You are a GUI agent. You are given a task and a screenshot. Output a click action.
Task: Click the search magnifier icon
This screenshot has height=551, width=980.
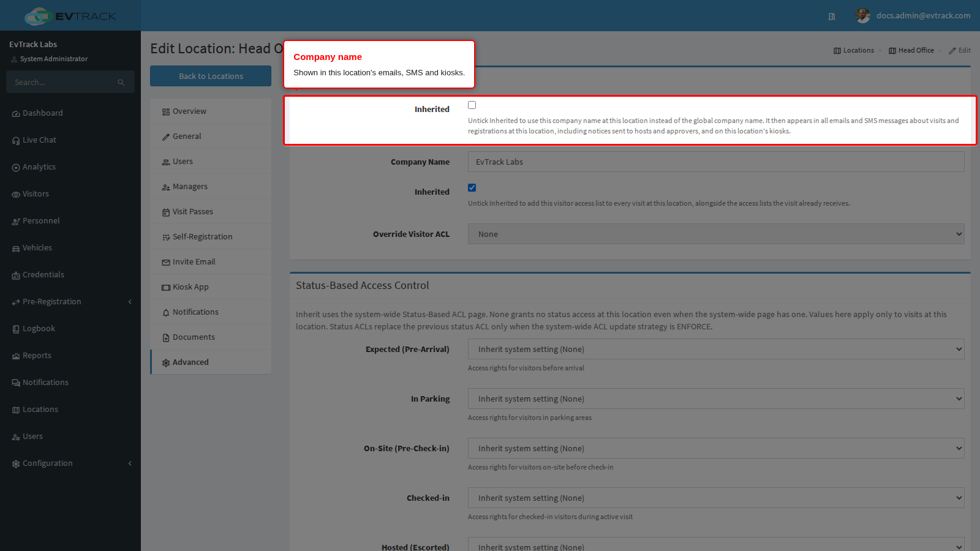[x=121, y=83]
